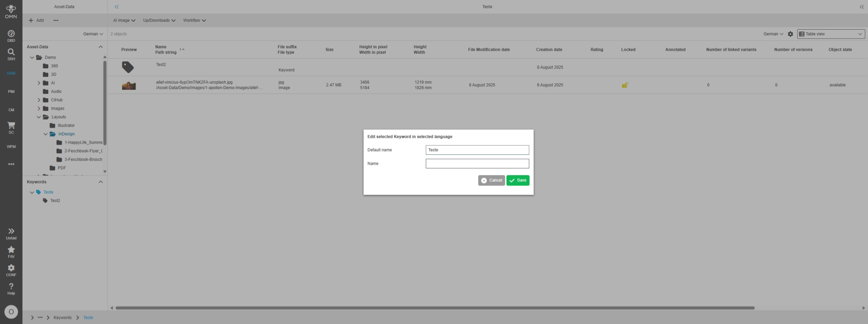
Task: Unfold the left navigation bar
Action: (11, 234)
